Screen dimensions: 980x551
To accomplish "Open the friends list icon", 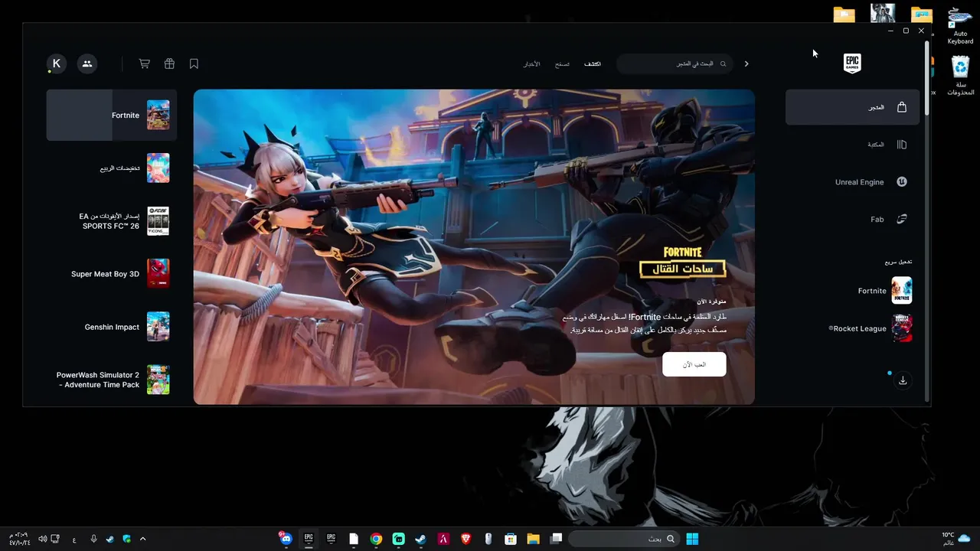I will click(x=87, y=64).
